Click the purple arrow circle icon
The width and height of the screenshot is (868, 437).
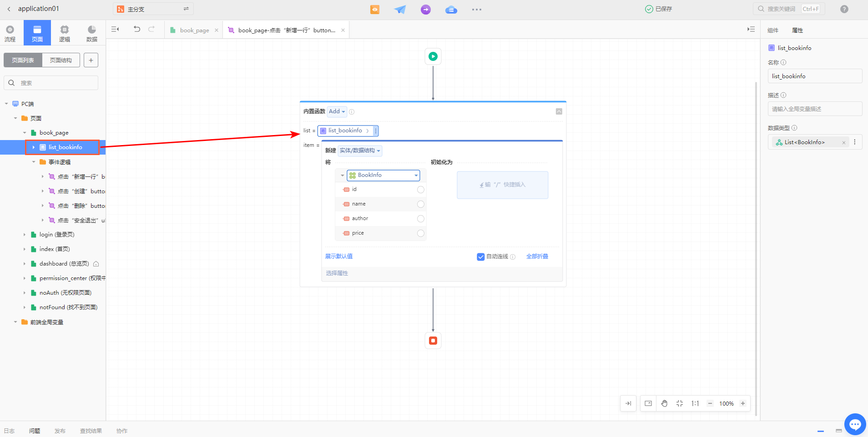426,10
